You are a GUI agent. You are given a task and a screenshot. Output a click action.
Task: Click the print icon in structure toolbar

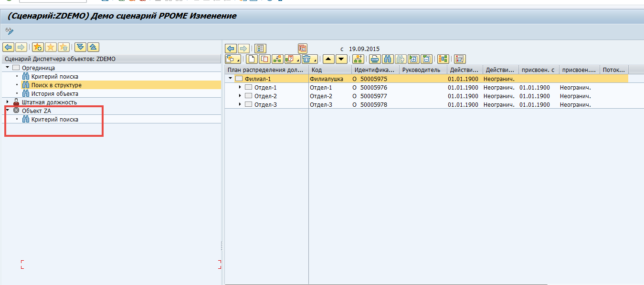pos(375,59)
